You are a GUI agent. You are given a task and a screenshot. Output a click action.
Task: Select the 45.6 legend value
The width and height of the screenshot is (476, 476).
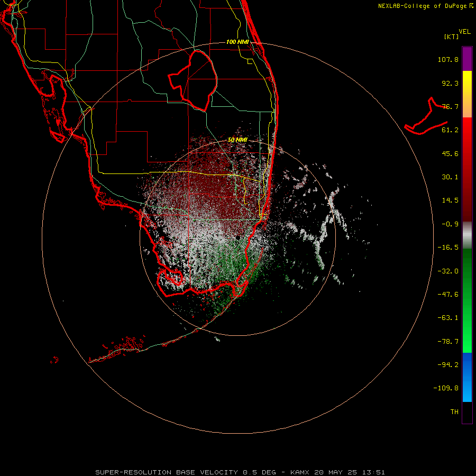click(450, 153)
